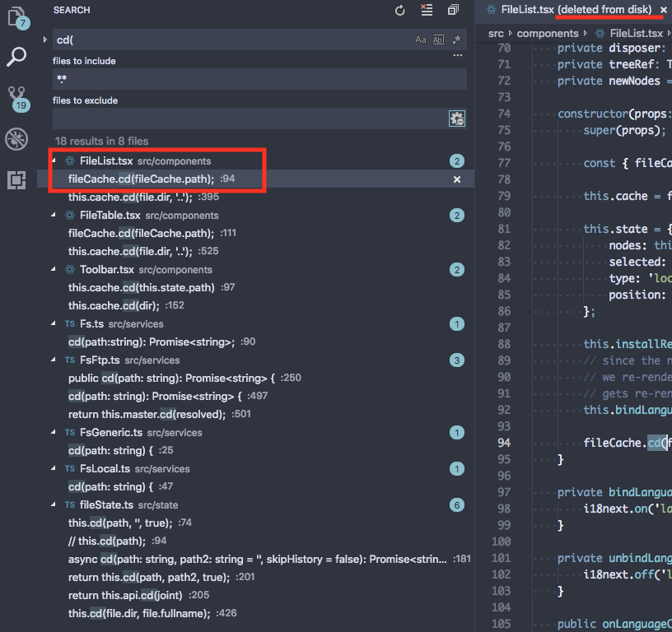Click FsFtp.ts file row

click(x=256, y=360)
